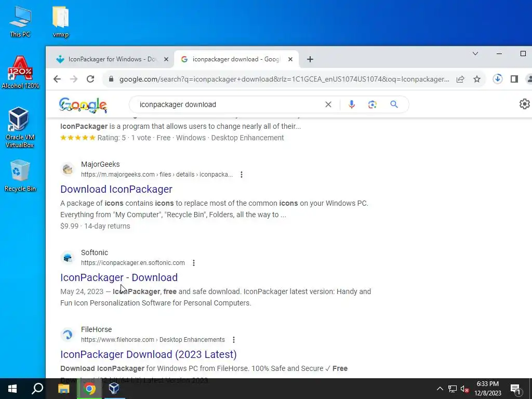
Task: Start voice search microphone
Action: coord(352,104)
